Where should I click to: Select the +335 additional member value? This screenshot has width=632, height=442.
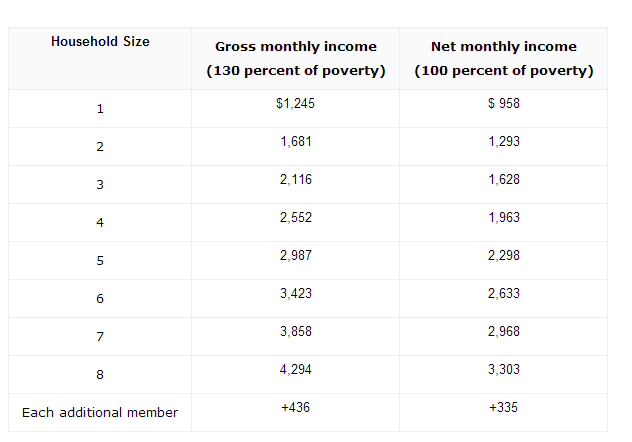[x=503, y=408]
